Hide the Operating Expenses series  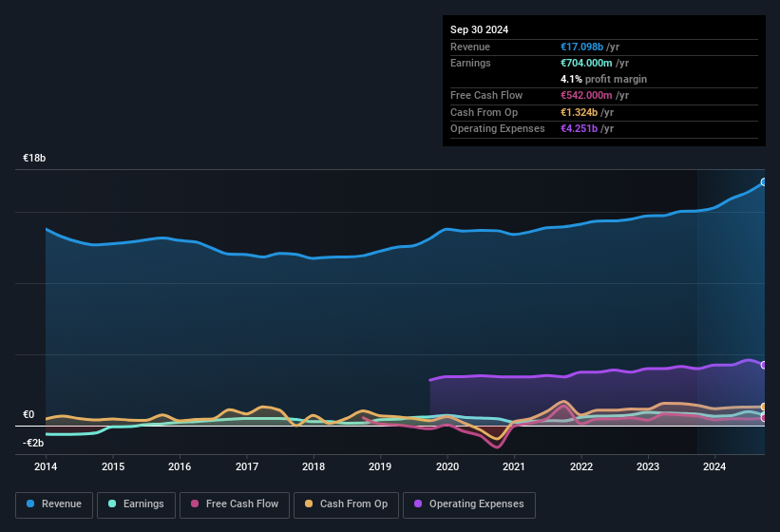click(469, 504)
